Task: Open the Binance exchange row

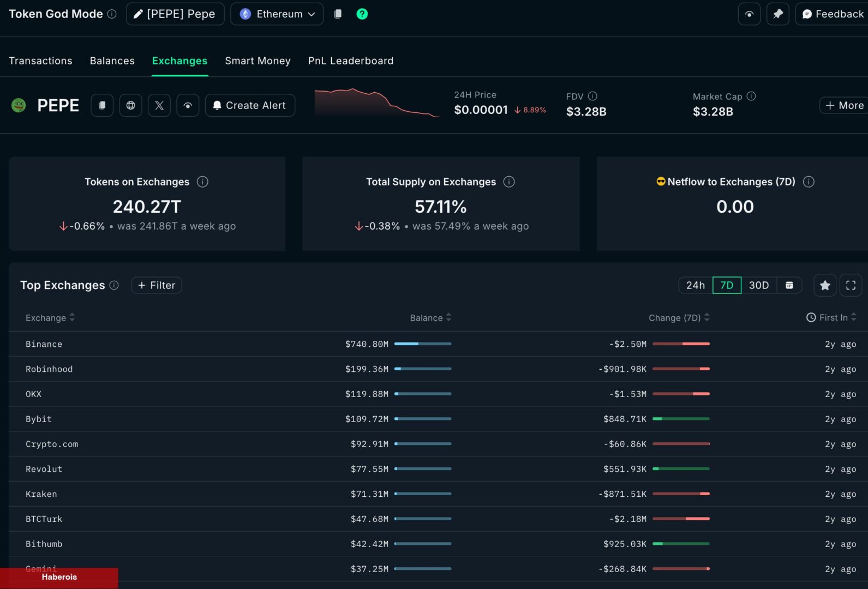Action: click(438, 344)
